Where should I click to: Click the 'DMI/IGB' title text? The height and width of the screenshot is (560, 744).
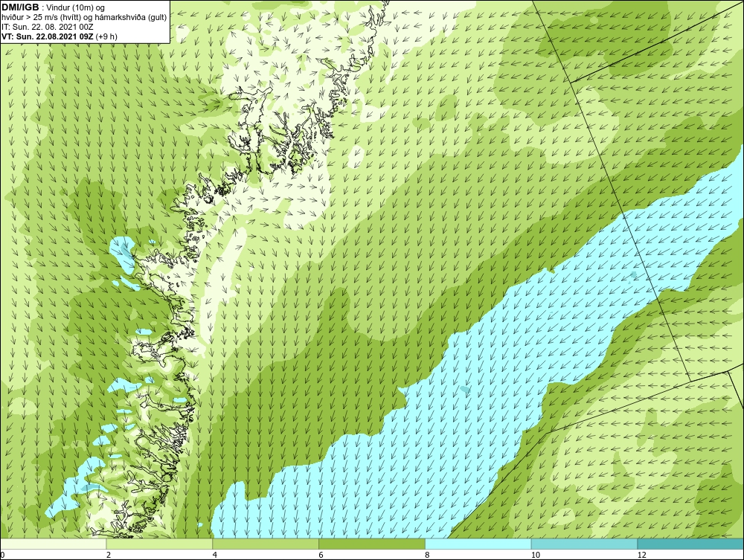coord(20,7)
